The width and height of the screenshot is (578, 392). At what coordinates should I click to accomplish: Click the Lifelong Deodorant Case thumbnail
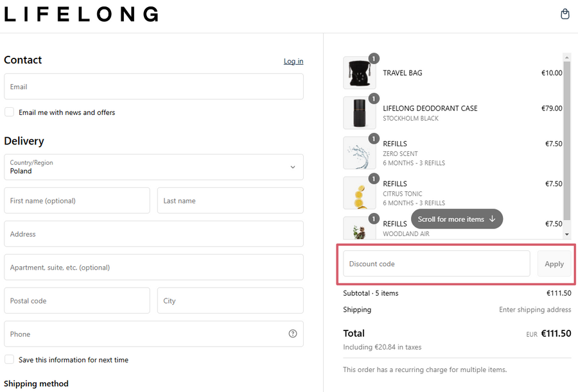tap(360, 113)
